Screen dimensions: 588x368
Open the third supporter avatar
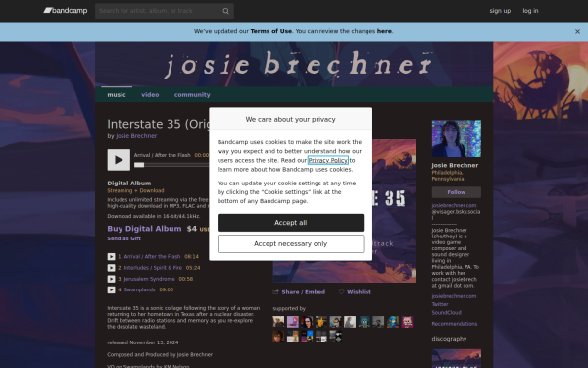click(307, 322)
